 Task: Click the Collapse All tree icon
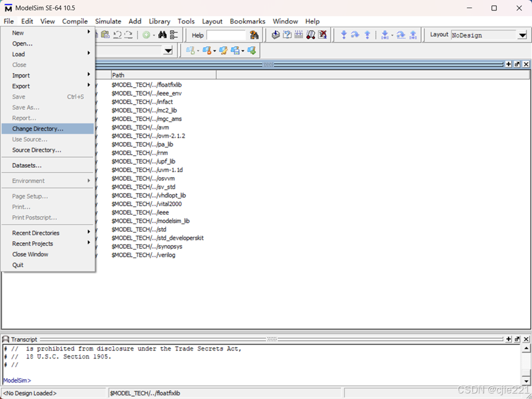(173, 34)
